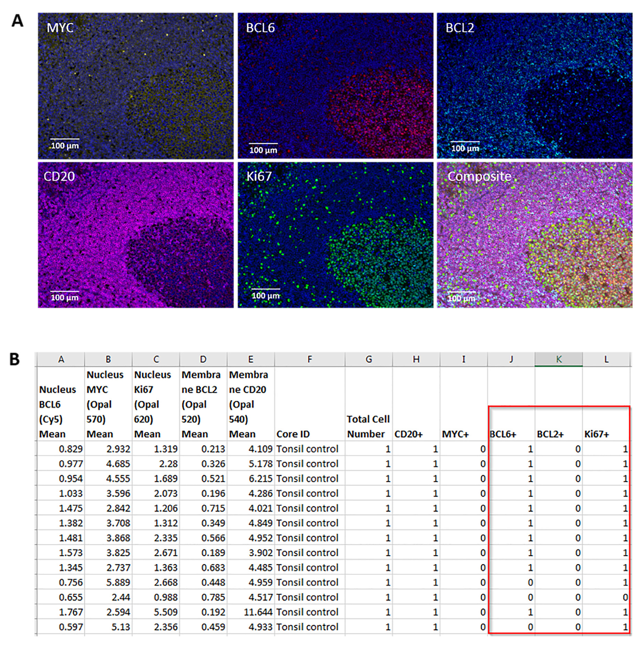
Task: Click the Composite overlay image
Action: coord(535,235)
